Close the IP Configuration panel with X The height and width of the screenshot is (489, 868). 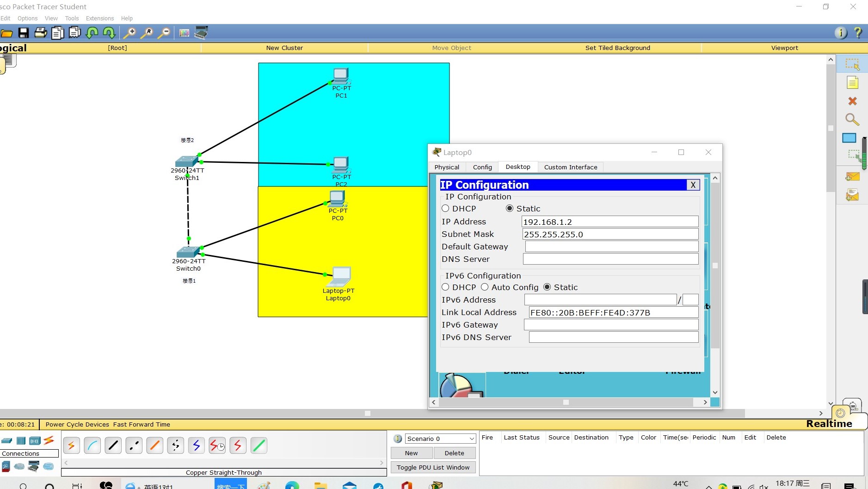point(693,185)
